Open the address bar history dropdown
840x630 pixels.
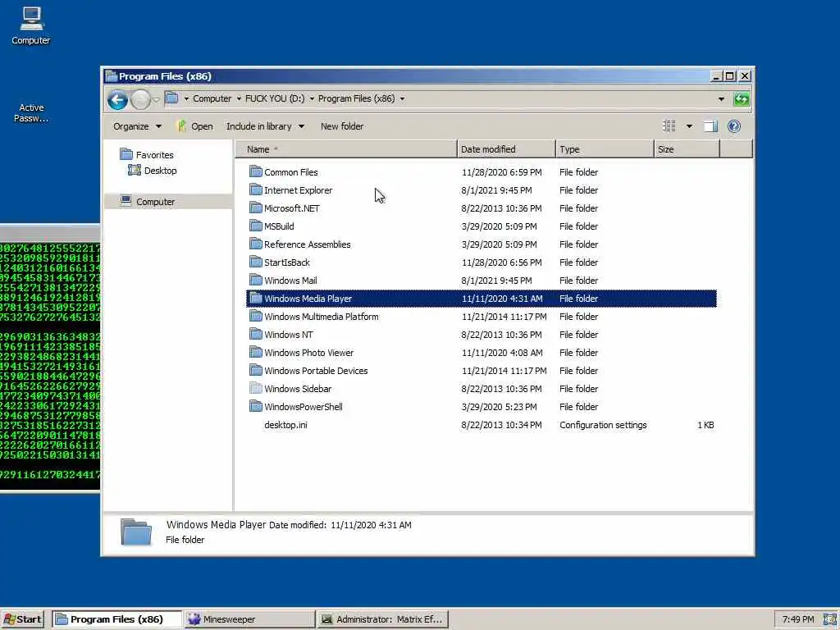(x=721, y=99)
